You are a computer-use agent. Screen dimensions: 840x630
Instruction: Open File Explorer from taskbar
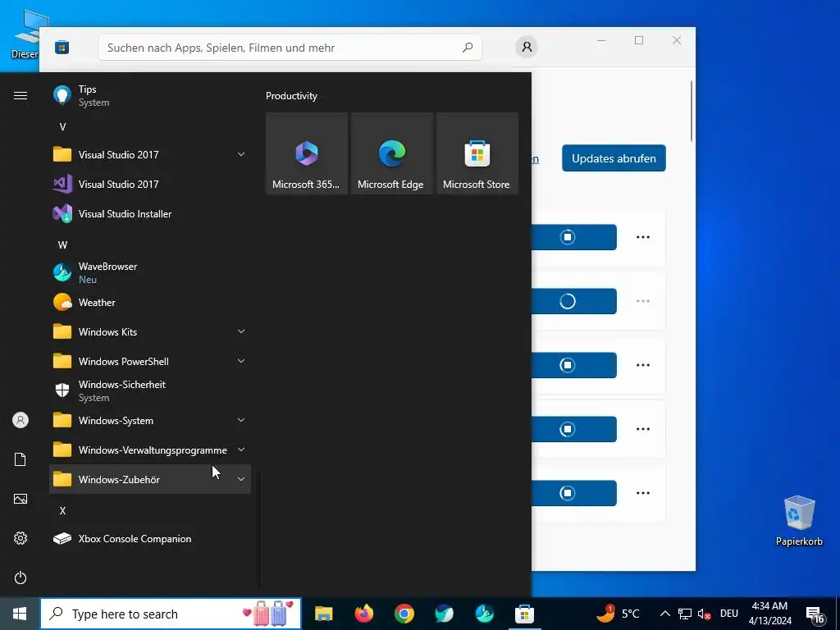[323, 614]
